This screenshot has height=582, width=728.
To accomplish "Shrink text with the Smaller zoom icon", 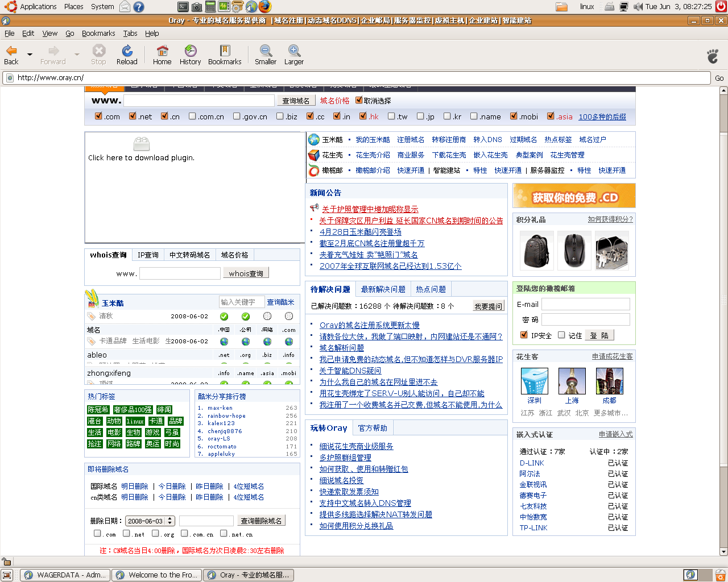I will pos(265,55).
